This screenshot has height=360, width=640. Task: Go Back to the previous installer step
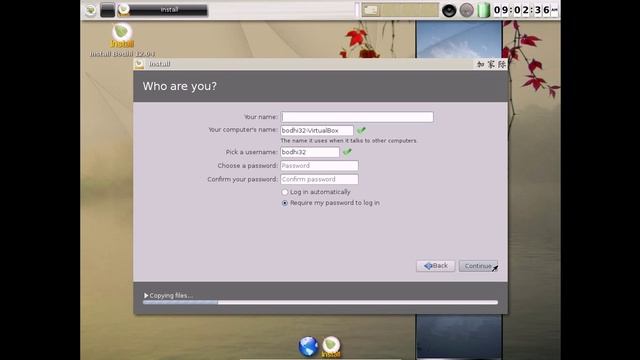coord(436,266)
